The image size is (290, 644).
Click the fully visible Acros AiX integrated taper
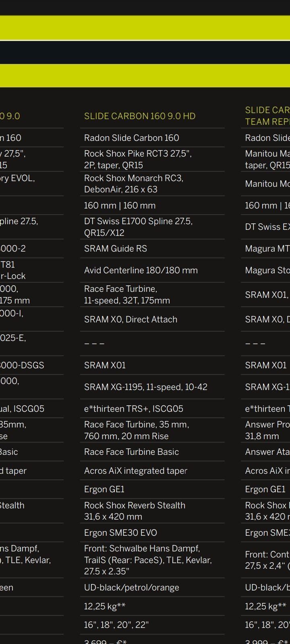pos(135,471)
